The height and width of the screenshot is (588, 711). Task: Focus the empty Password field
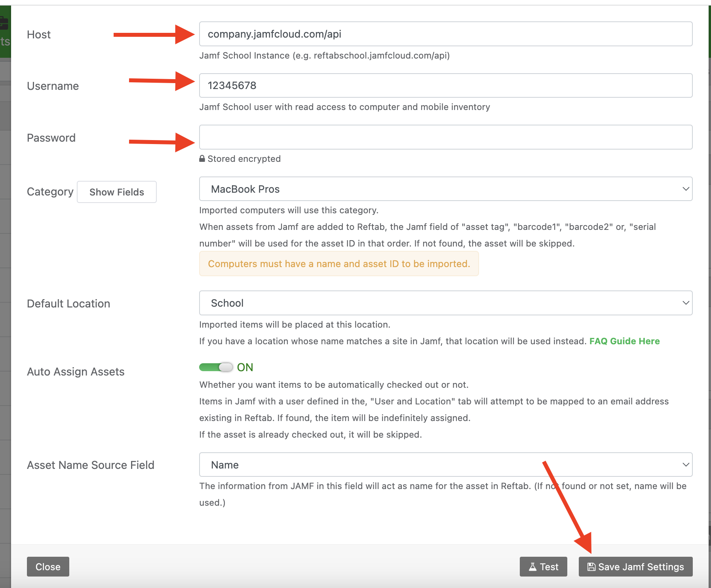[x=446, y=137]
